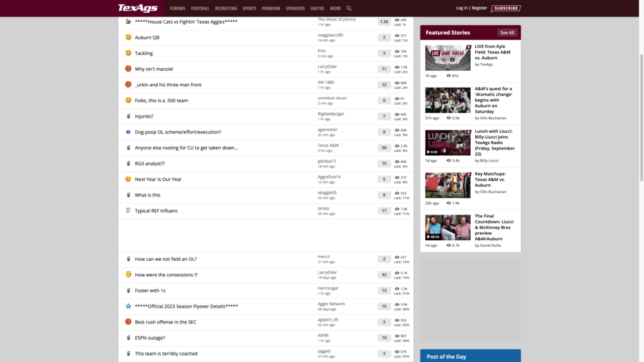Expand the More menu
Image resolution: width=644 pixels, height=362 pixels.
(336, 8)
